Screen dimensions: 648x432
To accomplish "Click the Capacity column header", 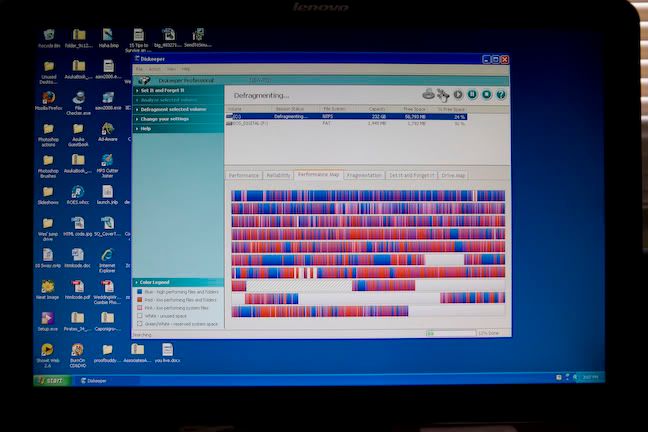I will (x=376, y=109).
